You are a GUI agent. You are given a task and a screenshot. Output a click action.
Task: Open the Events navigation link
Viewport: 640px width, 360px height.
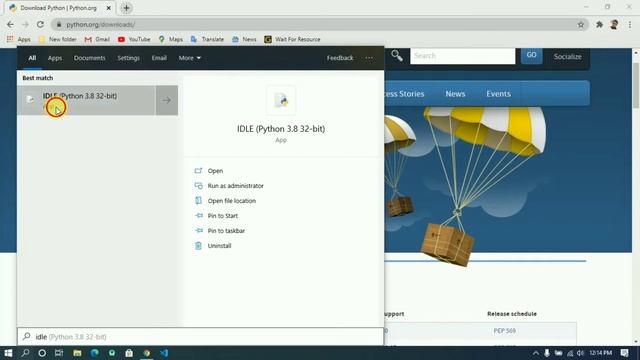point(498,93)
